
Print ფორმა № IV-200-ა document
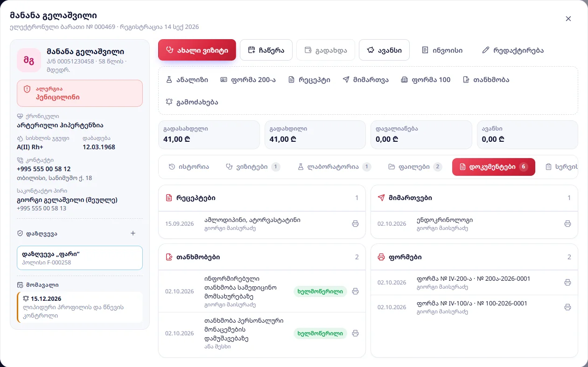tap(567, 283)
